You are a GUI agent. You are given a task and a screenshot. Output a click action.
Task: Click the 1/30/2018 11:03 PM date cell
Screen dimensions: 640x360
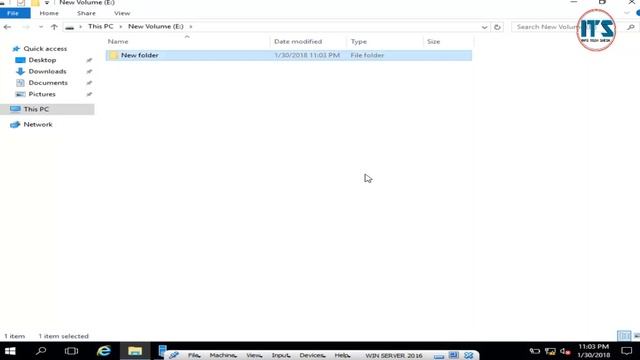tap(307, 55)
